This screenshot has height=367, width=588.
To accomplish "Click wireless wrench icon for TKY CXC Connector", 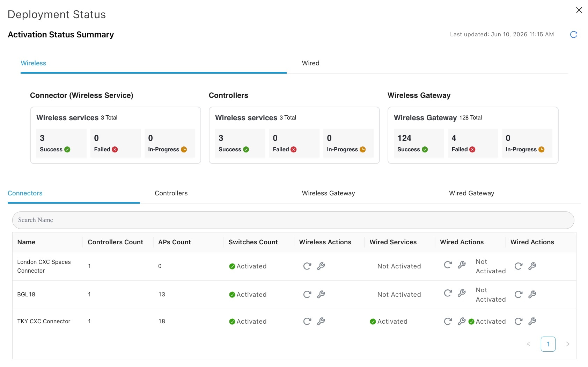I will pyautogui.click(x=321, y=322).
